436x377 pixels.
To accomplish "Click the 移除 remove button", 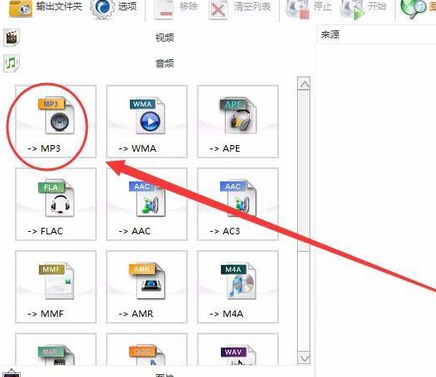I will [176, 8].
